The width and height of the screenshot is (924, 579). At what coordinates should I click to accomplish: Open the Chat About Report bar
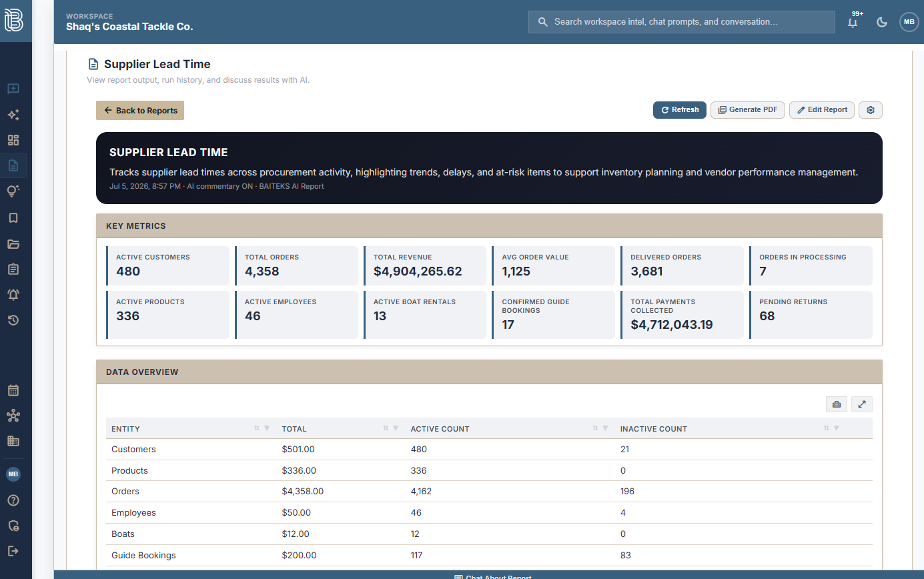pyautogui.click(x=492, y=576)
